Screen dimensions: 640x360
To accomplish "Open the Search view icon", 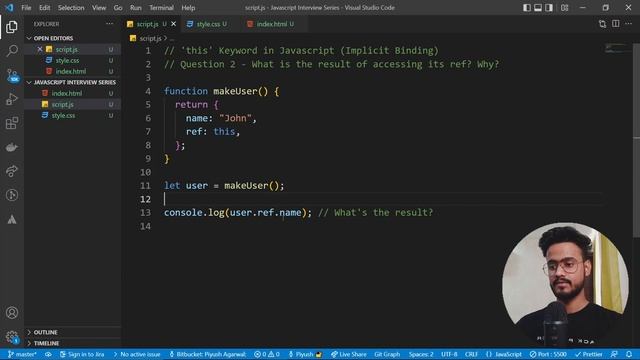I will click(12, 51).
